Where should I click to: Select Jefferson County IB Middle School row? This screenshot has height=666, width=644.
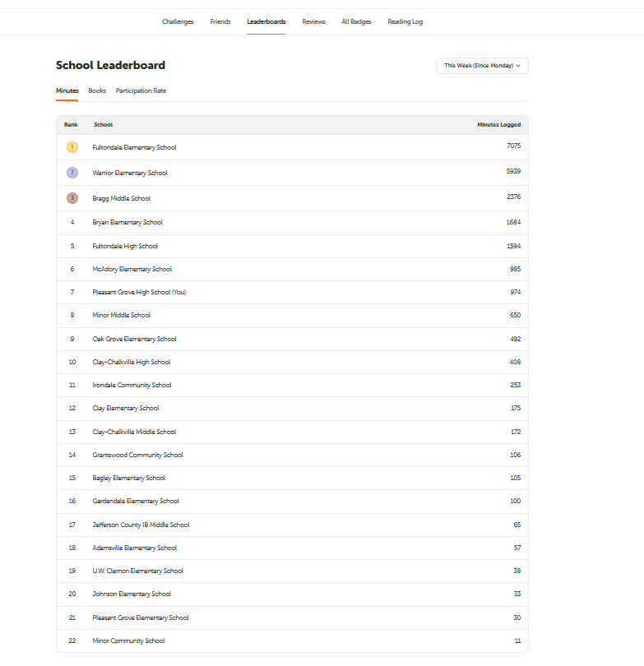pos(292,525)
